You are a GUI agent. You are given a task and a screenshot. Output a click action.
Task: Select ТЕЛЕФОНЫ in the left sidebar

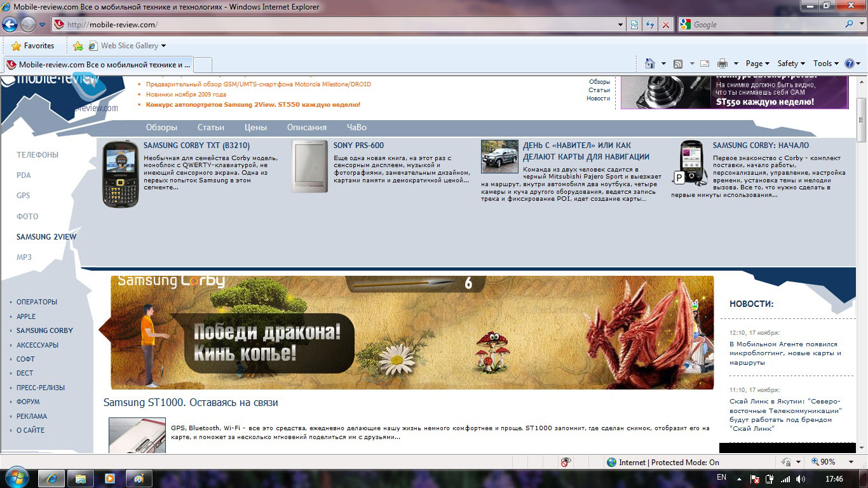pyautogui.click(x=37, y=155)
